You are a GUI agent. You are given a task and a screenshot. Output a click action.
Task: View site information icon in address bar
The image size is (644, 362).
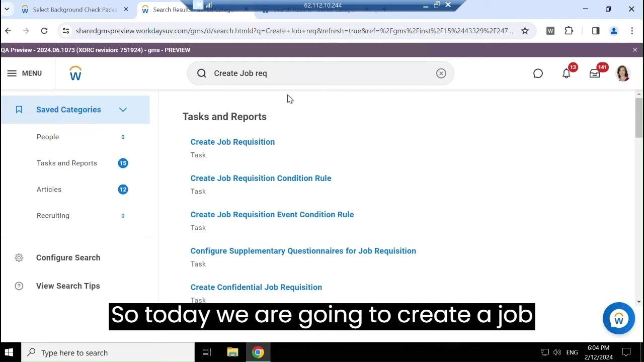click(66, 31)
